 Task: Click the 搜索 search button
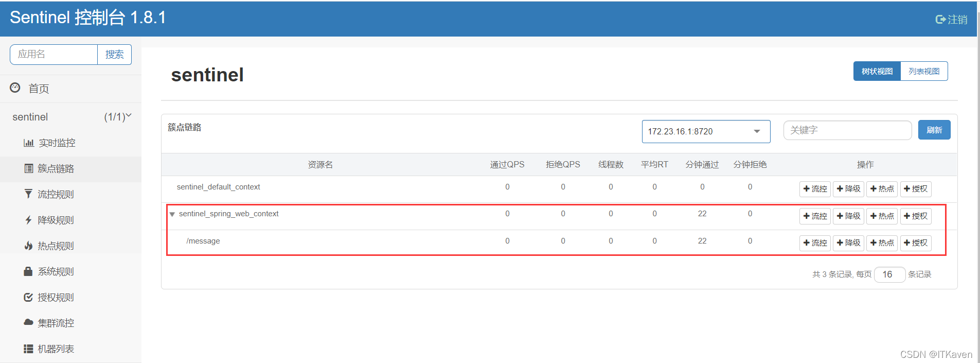coord(114,54)
